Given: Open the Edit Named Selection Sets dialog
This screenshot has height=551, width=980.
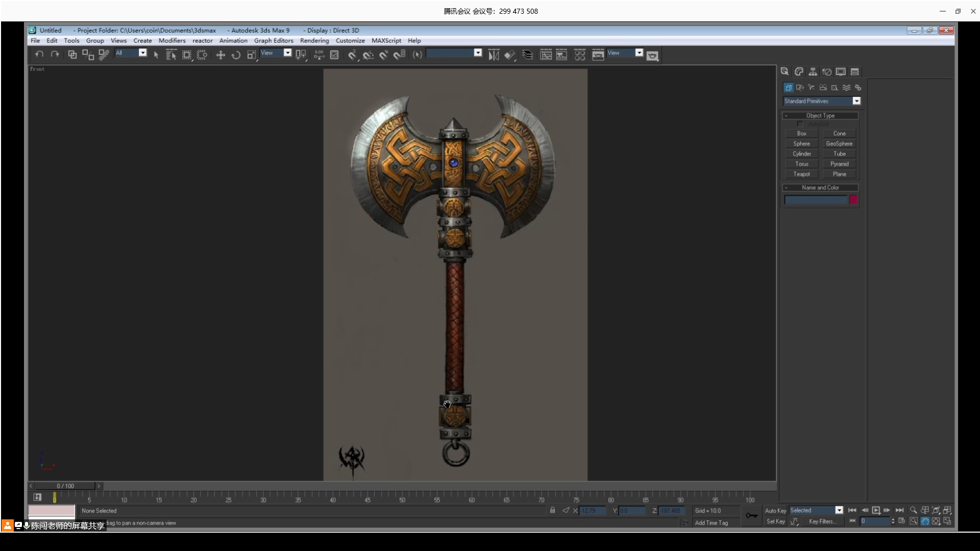Looking at the screenshot, I should click(418, 55).
